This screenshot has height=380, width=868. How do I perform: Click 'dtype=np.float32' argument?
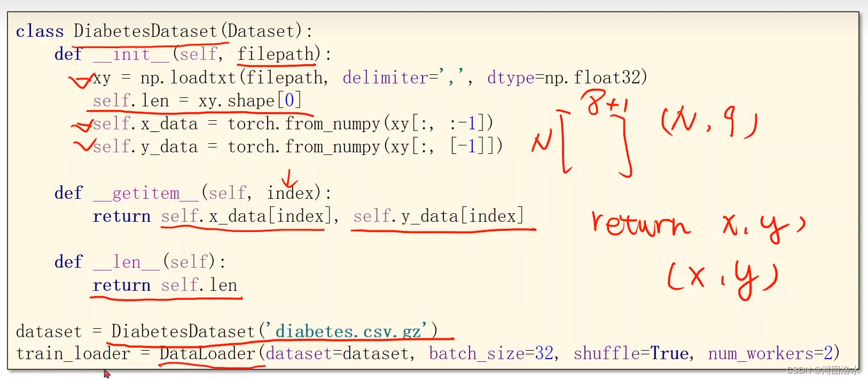564,77
